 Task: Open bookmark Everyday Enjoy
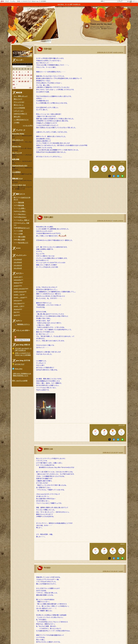pyautogui.click(x=18, y=134)
